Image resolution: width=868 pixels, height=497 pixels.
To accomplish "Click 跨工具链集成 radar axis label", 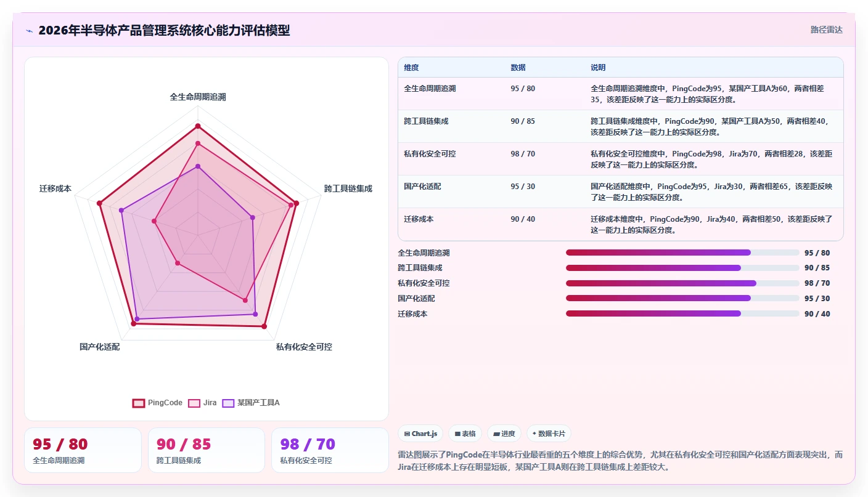I will [x=348, y=188].
